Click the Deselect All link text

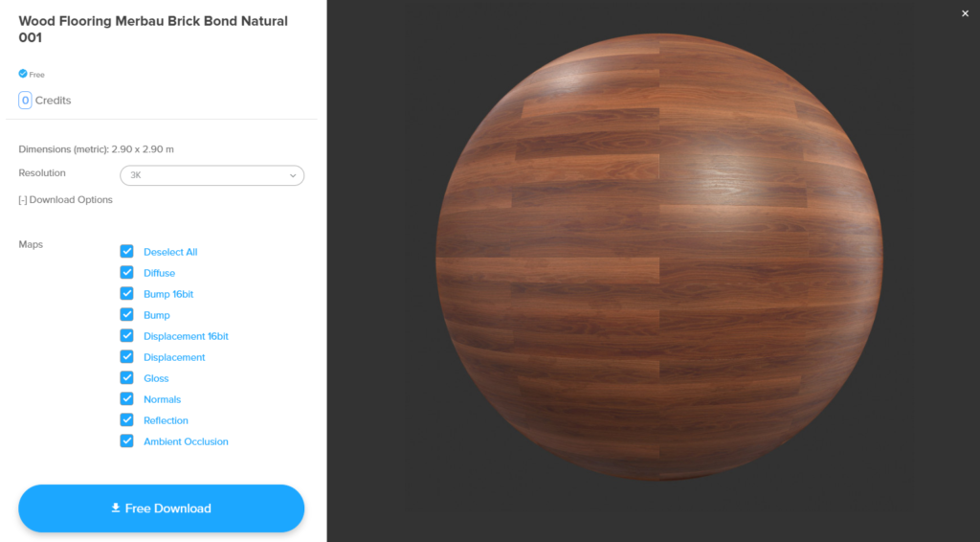(170, 252)
